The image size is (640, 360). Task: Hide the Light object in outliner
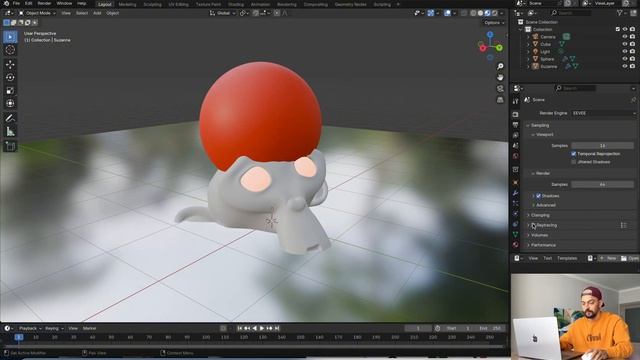coord(624,51)
